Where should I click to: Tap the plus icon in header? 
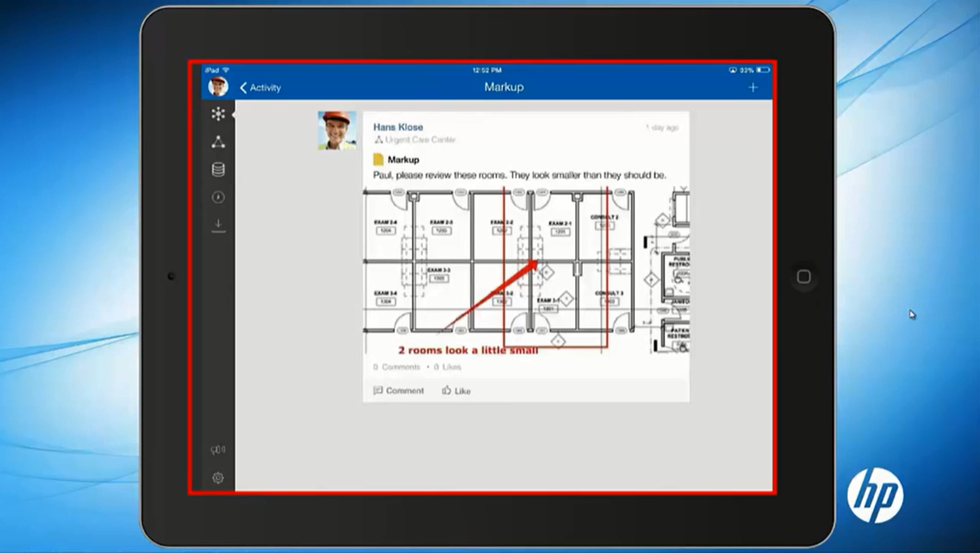[753, 88]
